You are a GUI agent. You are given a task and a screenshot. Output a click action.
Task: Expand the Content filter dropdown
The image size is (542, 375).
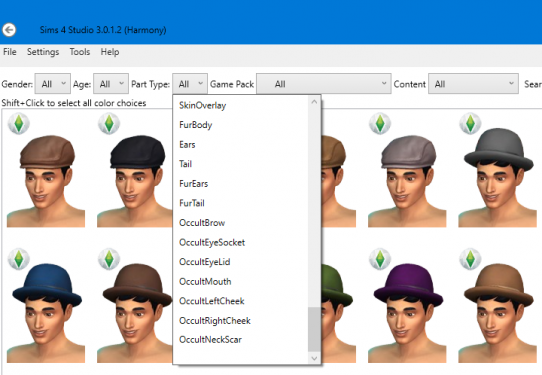pyautogui.click(x=473, y=84)
